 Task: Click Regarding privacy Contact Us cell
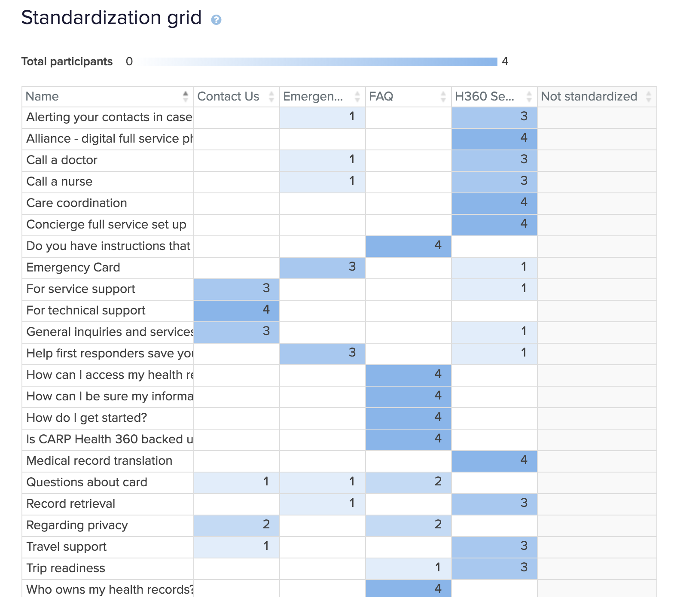pyautogui.click(x=237, y=525)
